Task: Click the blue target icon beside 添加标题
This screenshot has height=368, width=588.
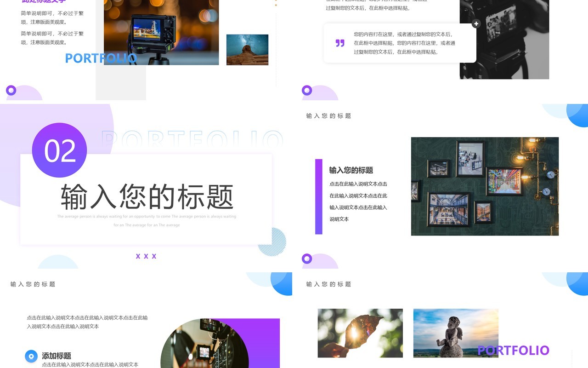Action: (31, 356)
